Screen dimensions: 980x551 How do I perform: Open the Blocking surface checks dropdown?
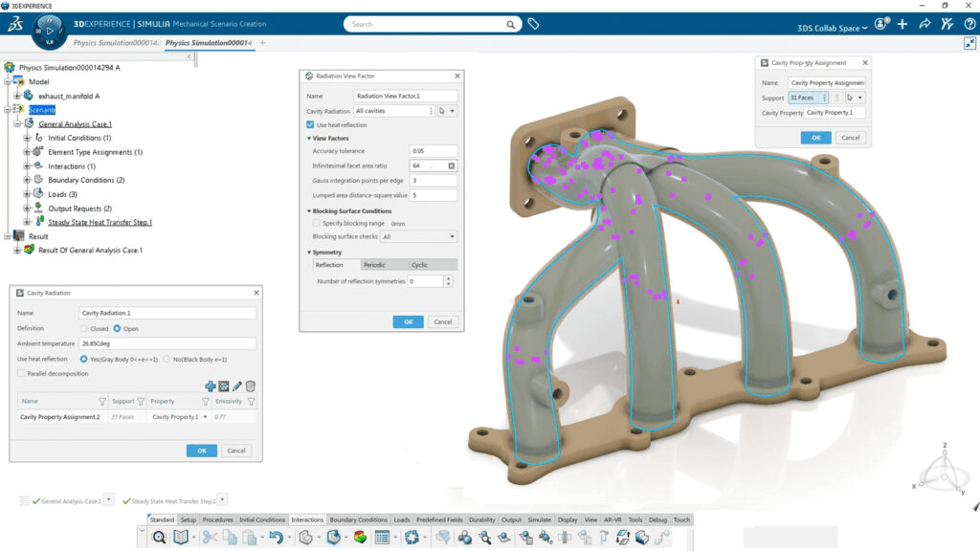pyautogui.click(x=450, y=234)
